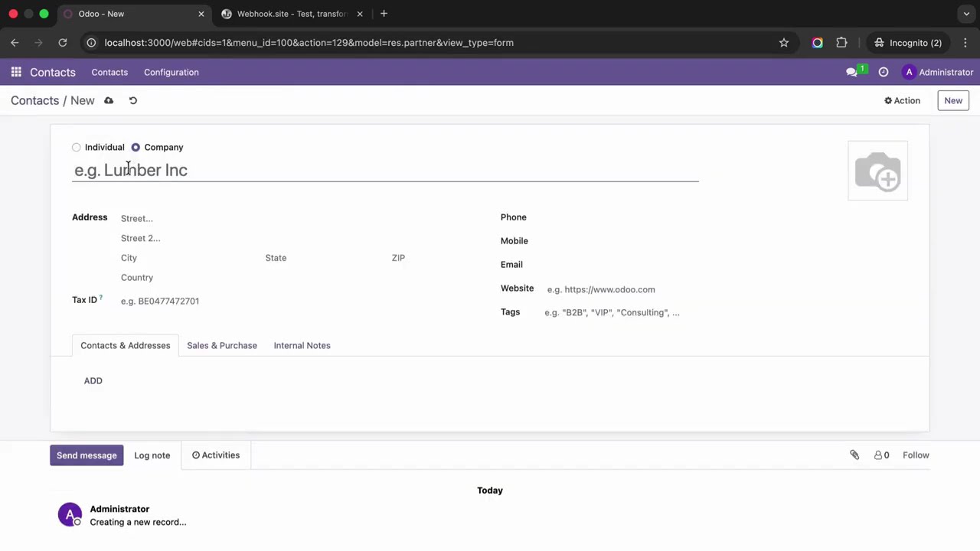Image resolution: width=980 pixels, height=551 pixels.
Task: Close the Webhook.site browser tab
Action: (x=360, y=14)
